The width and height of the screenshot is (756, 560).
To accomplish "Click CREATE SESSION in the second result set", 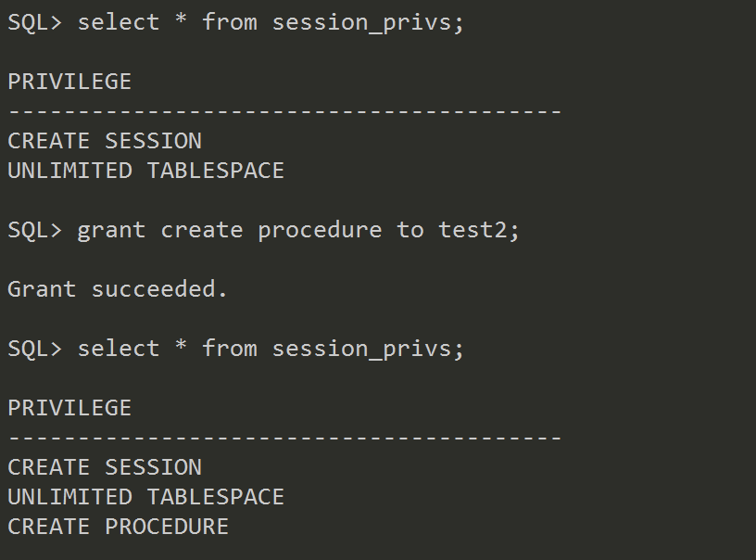I will [x=105, y=467].
